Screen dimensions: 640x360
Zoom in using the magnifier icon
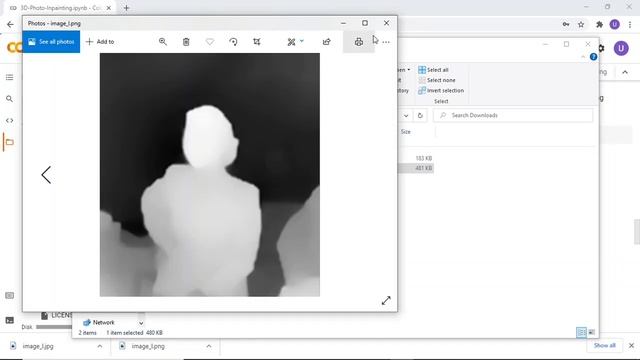click(x=163, y=42)
